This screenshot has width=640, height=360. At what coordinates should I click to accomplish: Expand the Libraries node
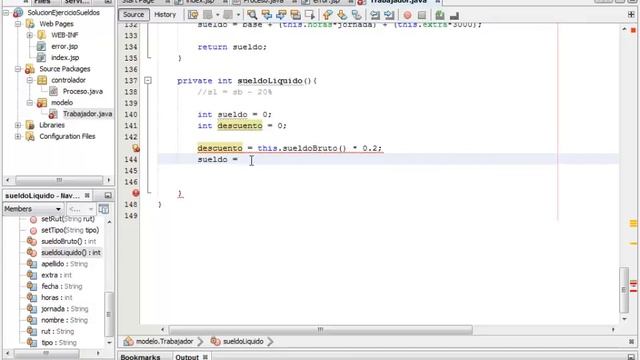tap(18, 125)
